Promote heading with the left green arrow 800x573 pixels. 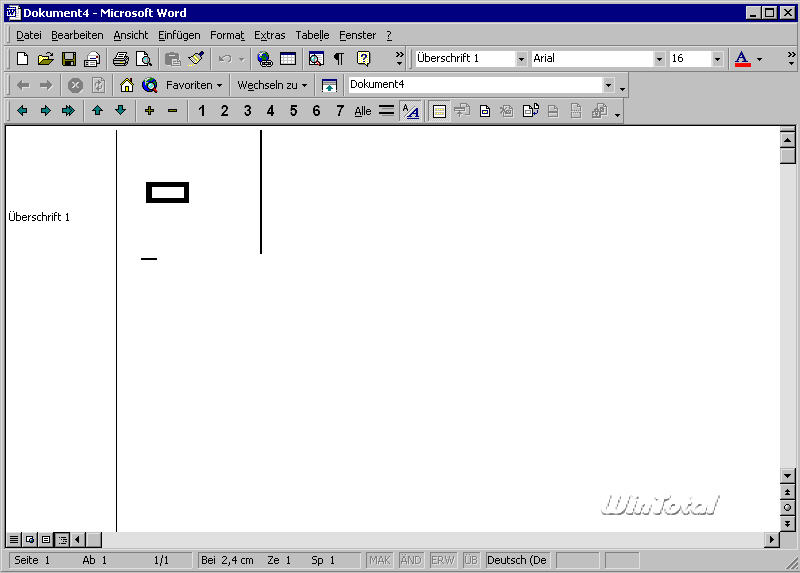click(22, 110)
